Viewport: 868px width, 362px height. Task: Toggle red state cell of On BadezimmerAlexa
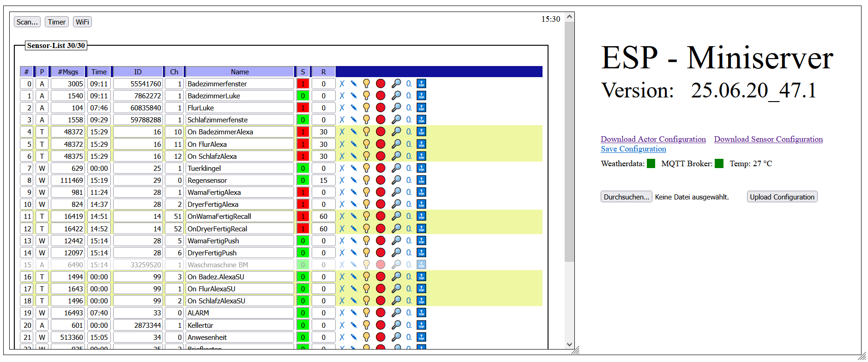(303, 132)
